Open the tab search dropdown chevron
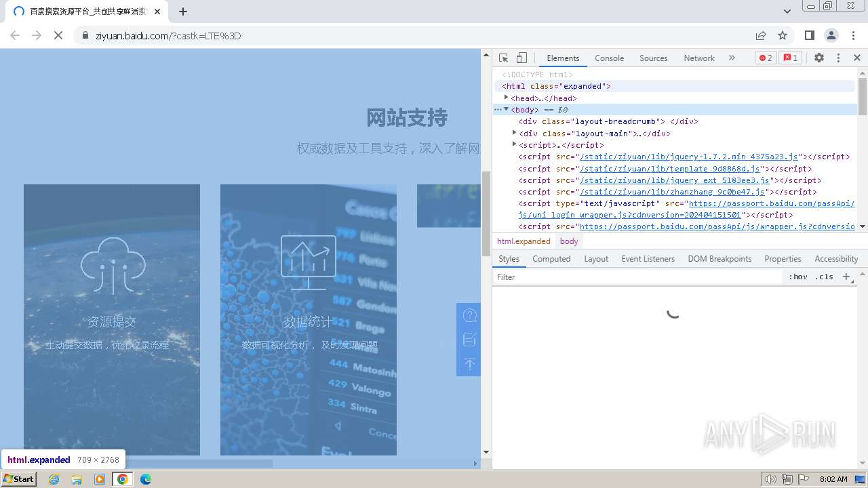The width and height of the screenshot is (868, 488). (x=787, y=11)
